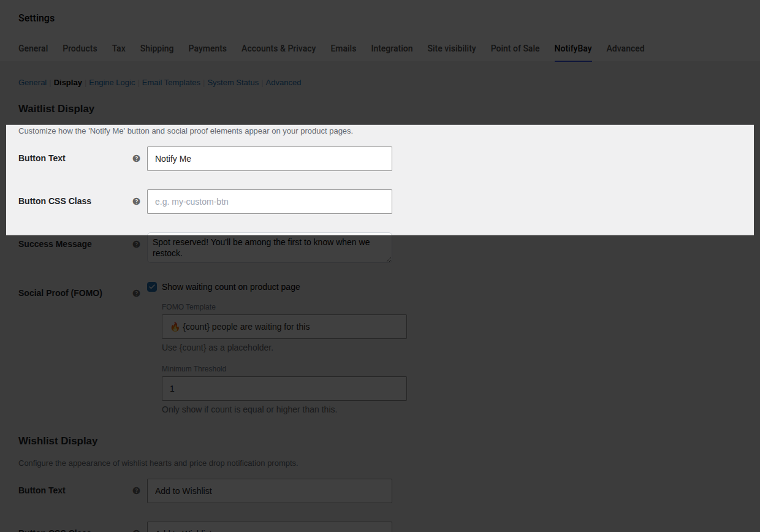Show help tip for Success Message
Screen dimensions: 760x532
[x=137, y=244]
